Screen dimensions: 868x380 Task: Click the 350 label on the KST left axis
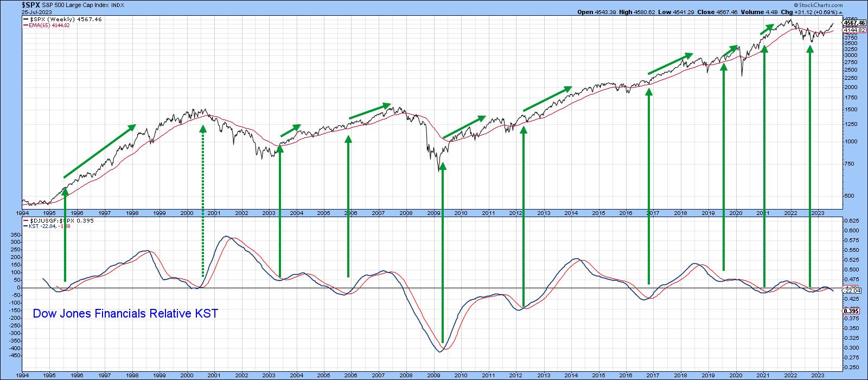pyautogui.click(x=15, y=235)
